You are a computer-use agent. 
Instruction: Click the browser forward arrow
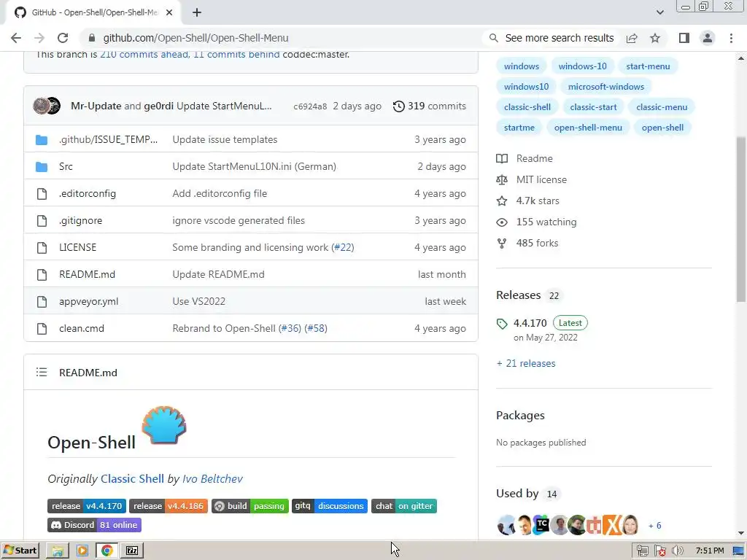coord(39,38)
